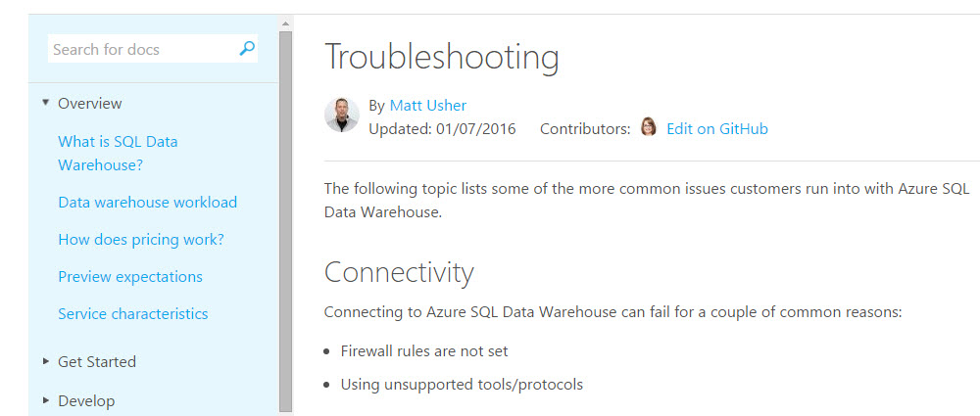Click the sidebar scrollbar up arrow
Screen dimensions: 980x416
[285, 23]
